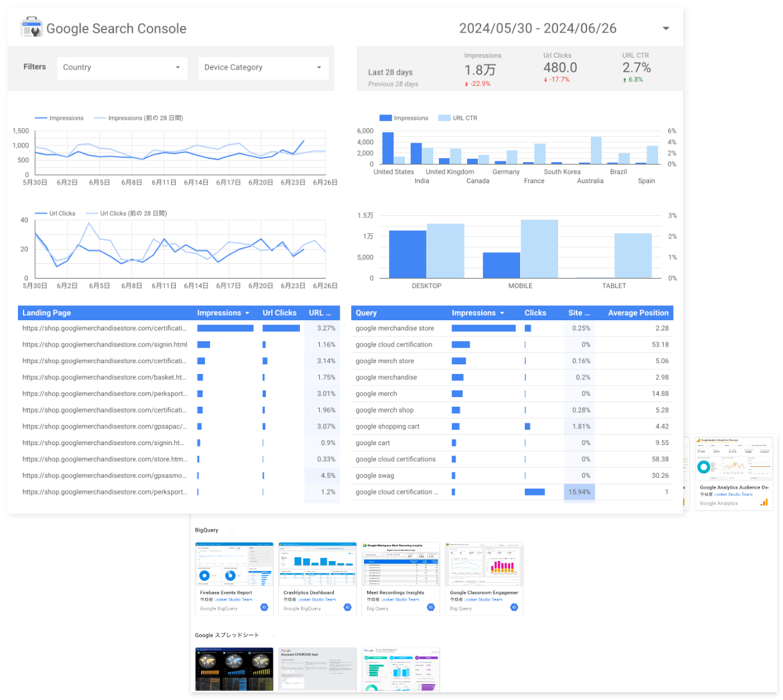
Task: Click the Url Clicks scorecard value 480.0
Action: (x=560, y=68)
